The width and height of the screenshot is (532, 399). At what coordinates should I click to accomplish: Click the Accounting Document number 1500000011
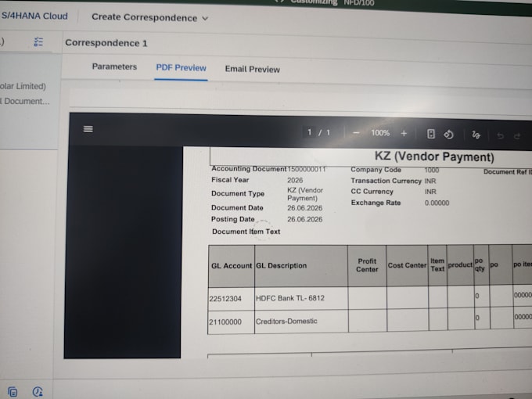pyautogui.click(x=307, y=169)
